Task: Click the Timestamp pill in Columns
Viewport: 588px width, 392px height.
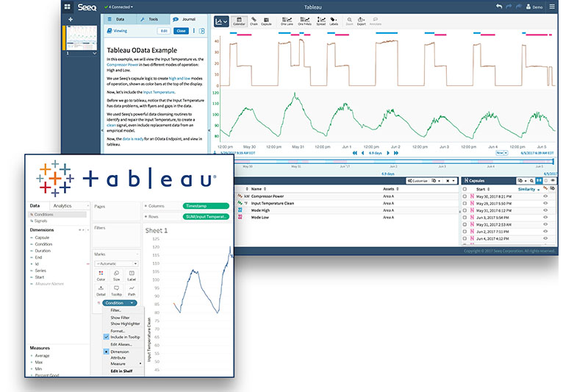Action: (x=206, y=206)
